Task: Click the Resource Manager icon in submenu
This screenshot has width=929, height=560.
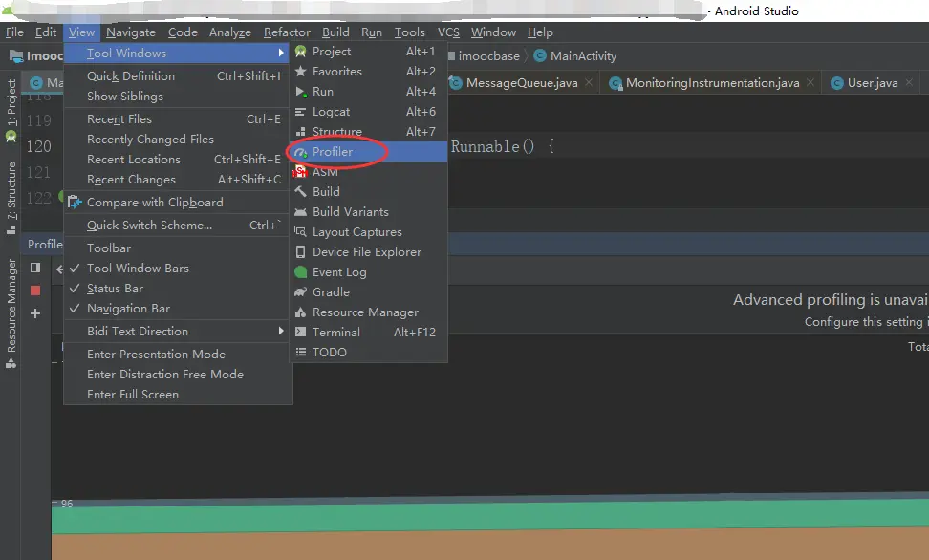Action: 300,312
